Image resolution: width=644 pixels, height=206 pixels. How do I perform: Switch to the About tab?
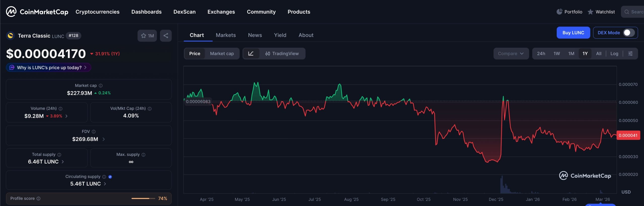(306, 35)
